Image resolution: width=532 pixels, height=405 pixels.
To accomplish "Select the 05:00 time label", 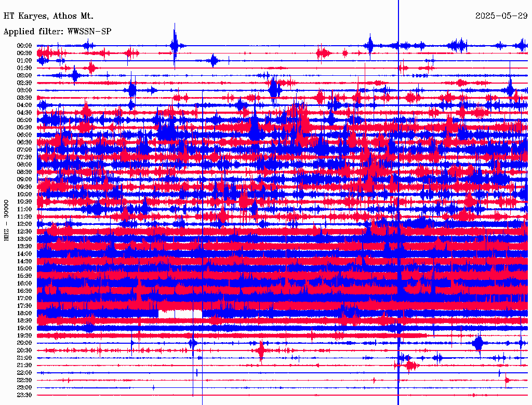I will pyautogui.click(x=24, y=120).
